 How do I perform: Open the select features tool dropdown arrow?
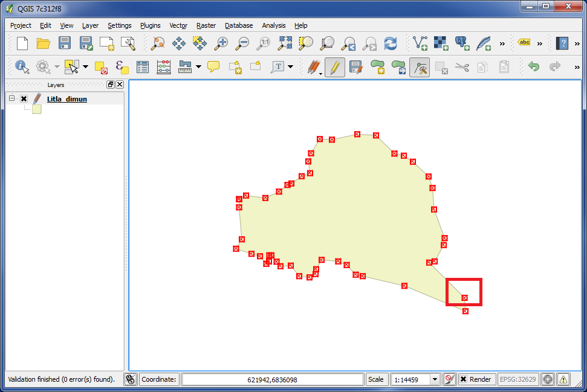coord(85,67)
